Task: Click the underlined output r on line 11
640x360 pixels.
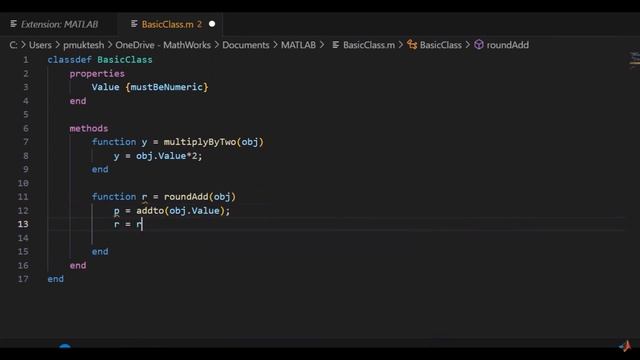Action: pos(144,197)
